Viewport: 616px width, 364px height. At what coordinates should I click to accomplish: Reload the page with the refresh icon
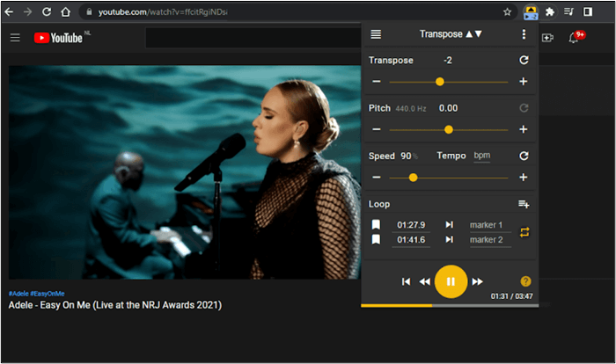[47, 12]
